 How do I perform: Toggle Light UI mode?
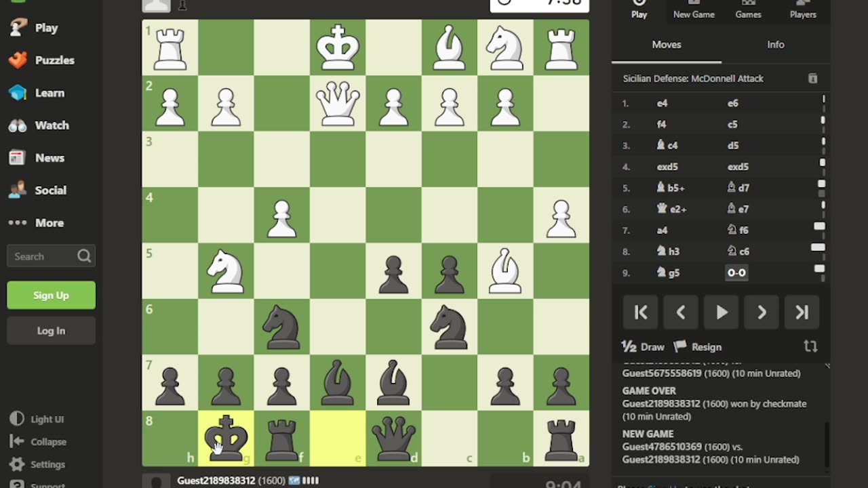coord(37,419)
